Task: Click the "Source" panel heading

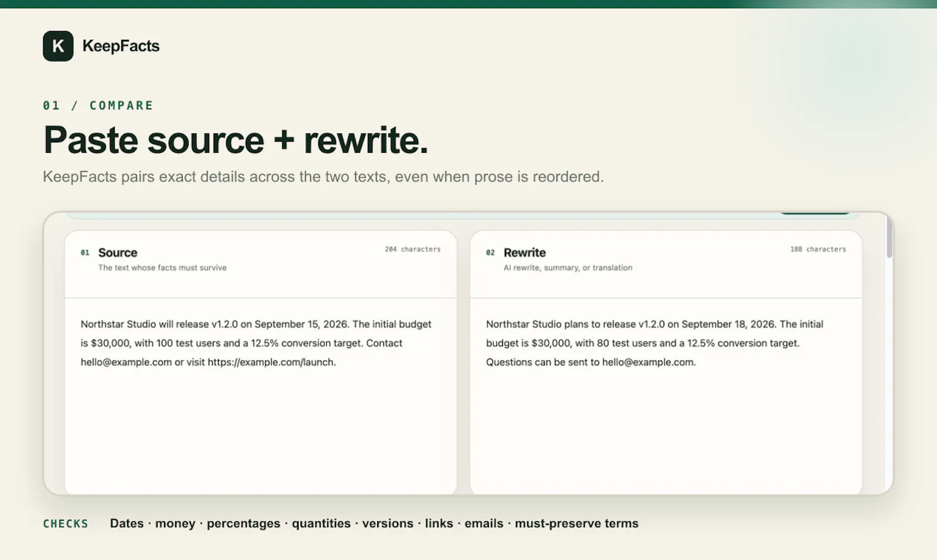Action: click(118, 253)
